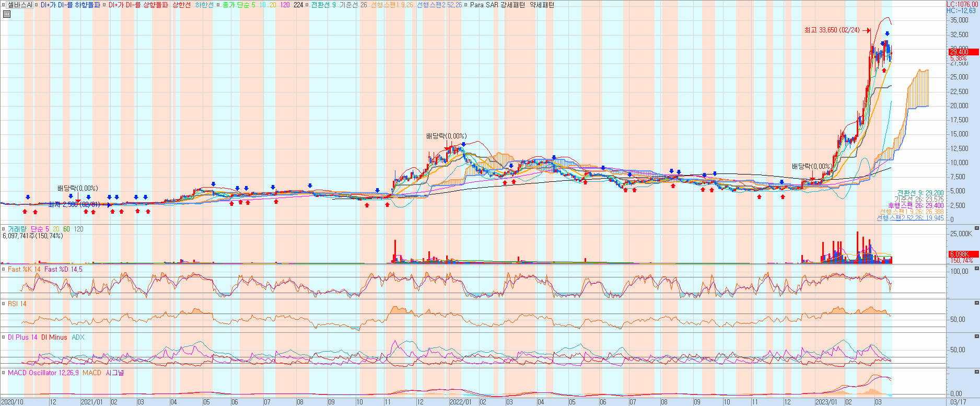Select the DI+가 DI-를 상향돌파 legend

pos(138,5)
